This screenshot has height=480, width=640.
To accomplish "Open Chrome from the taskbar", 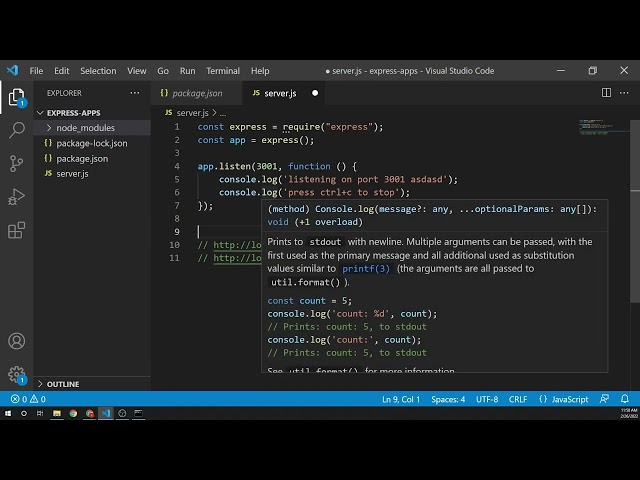I will tap(73, 413).
